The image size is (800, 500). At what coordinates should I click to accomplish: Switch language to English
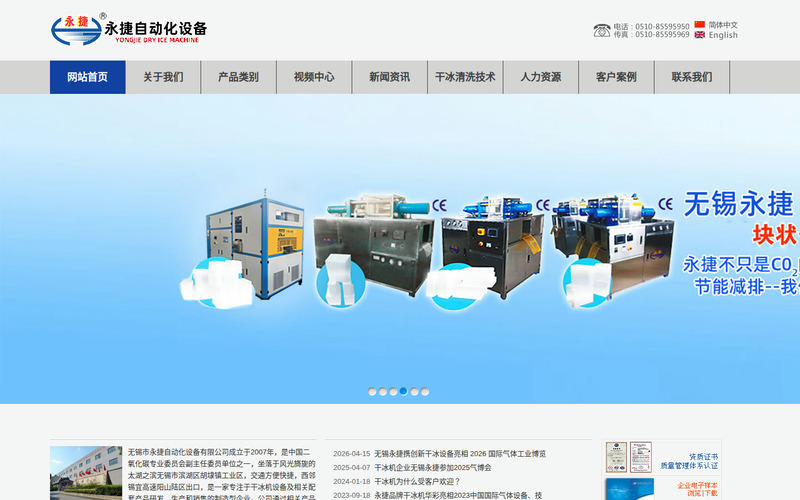(723, 35)
